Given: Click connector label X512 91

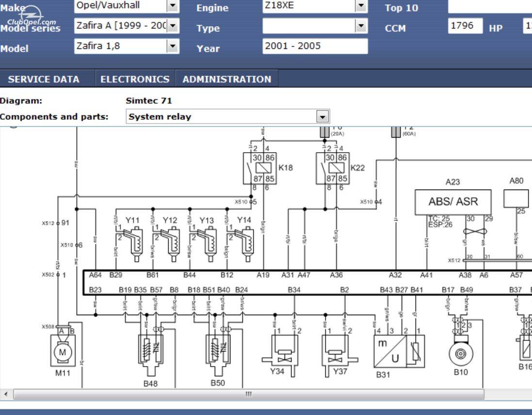Looking at the screenshot, I should 56,223.
